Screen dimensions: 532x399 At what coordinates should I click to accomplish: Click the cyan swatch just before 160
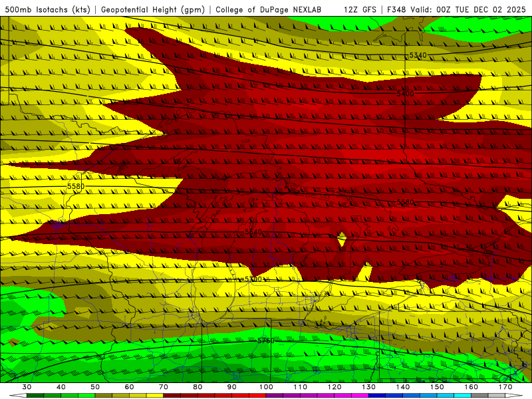462,396
